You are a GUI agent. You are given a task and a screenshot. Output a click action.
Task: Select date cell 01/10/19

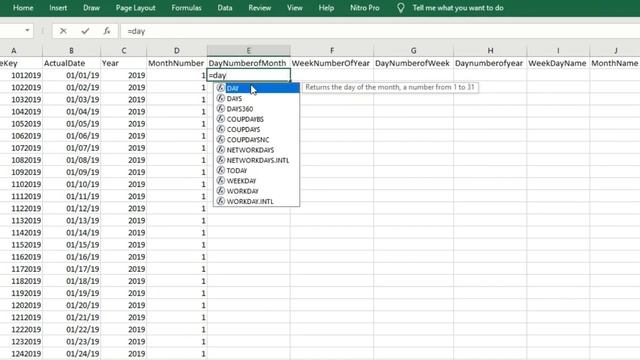pyautogui.click(x=71, y=184)
